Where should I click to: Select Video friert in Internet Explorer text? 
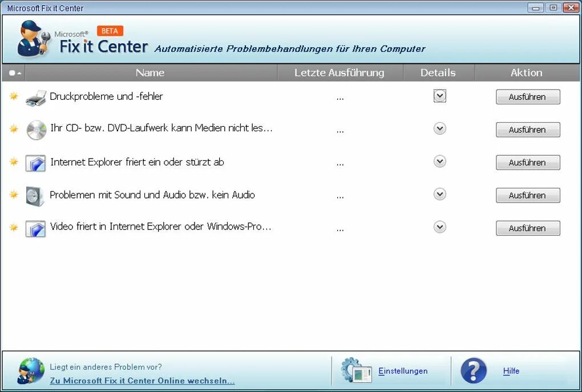[x=161, y=227]
